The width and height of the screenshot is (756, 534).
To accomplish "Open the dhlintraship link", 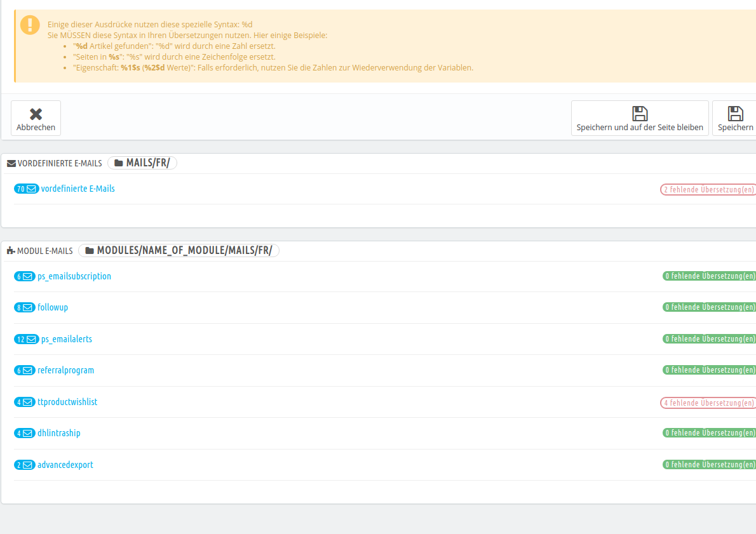I will click(x=59, y=433).
